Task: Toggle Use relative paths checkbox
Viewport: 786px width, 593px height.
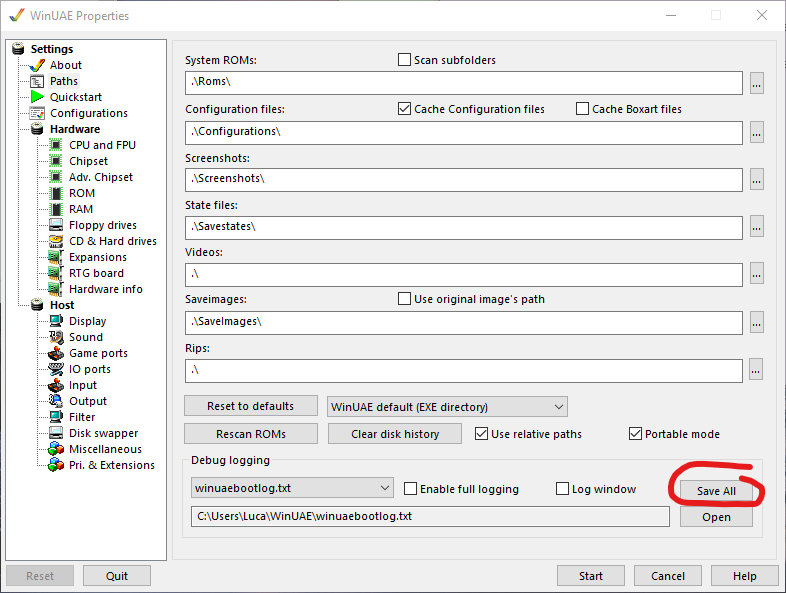Action: (x=481, y=434)
